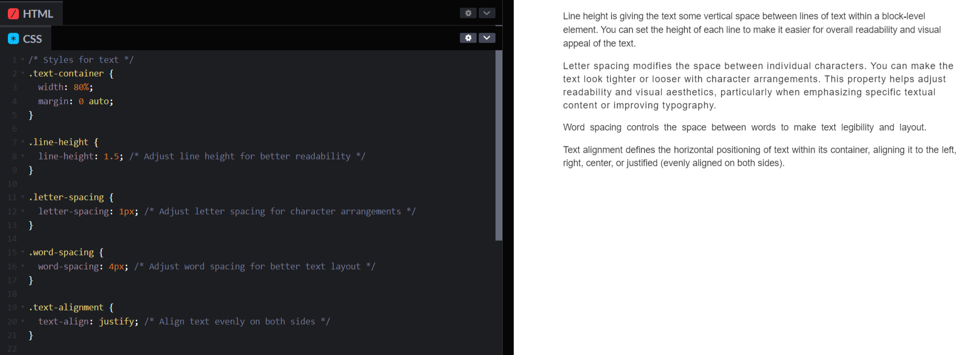The image size is (980, 355).
Task: Collapse the .text-container rule fold arrow
Action: click(x=23, y=73)
